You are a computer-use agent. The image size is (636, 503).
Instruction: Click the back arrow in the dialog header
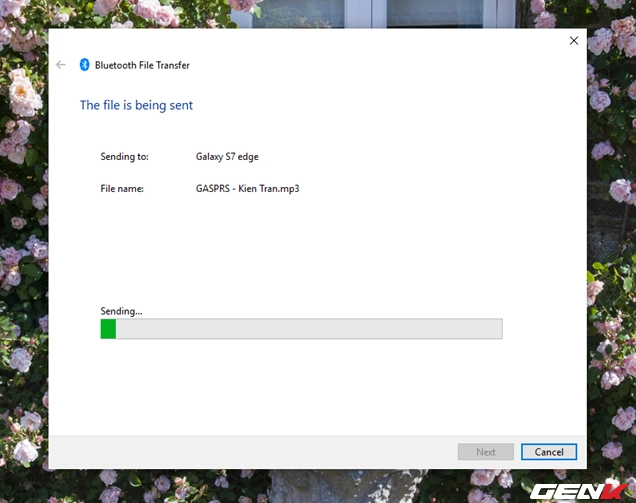tap(61, 65)
